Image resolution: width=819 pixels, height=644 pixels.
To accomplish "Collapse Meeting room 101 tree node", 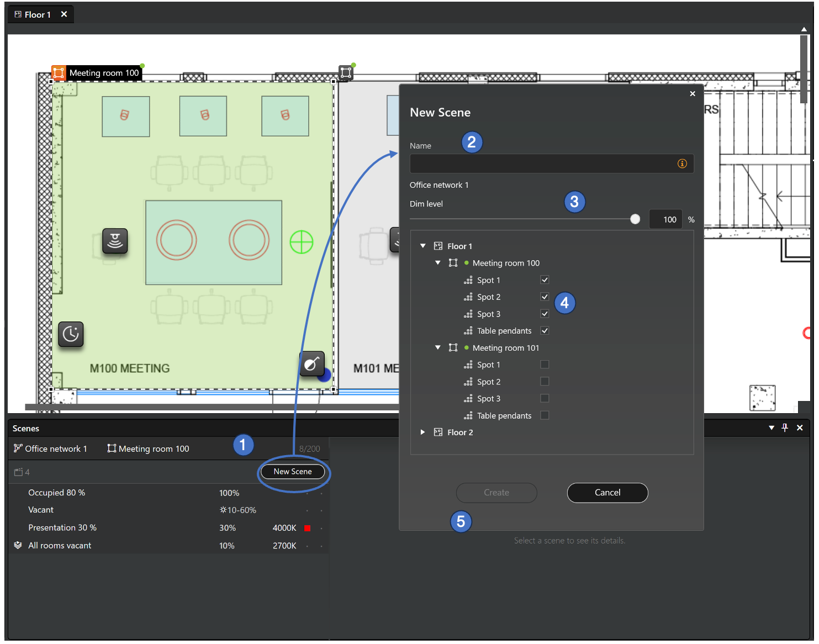I will (438, 347).
